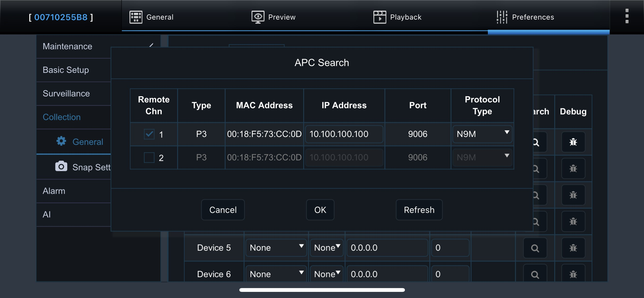Open the first None dropdown for Device 5

click(276, 248)
